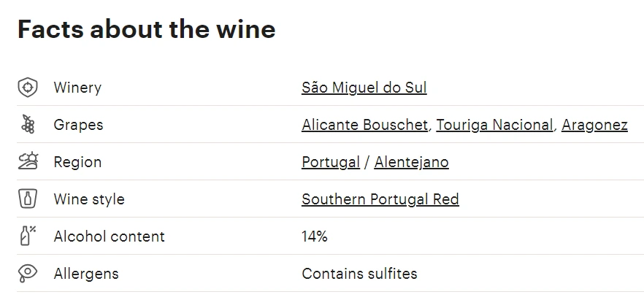Click the wine style bottle icon
This screenshot has height=300, width=644.
pyautogui.click(x=28, y=199)
